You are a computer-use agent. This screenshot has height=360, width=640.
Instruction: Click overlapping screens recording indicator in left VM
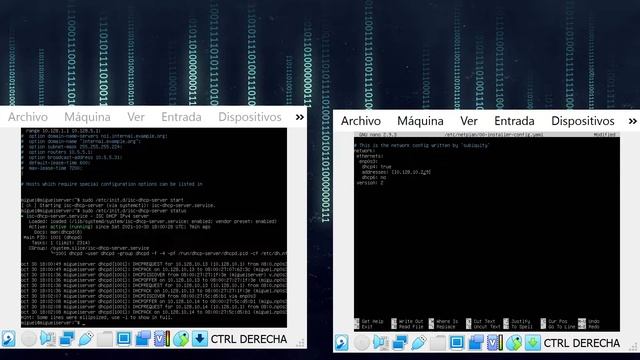tap(143, 339)
